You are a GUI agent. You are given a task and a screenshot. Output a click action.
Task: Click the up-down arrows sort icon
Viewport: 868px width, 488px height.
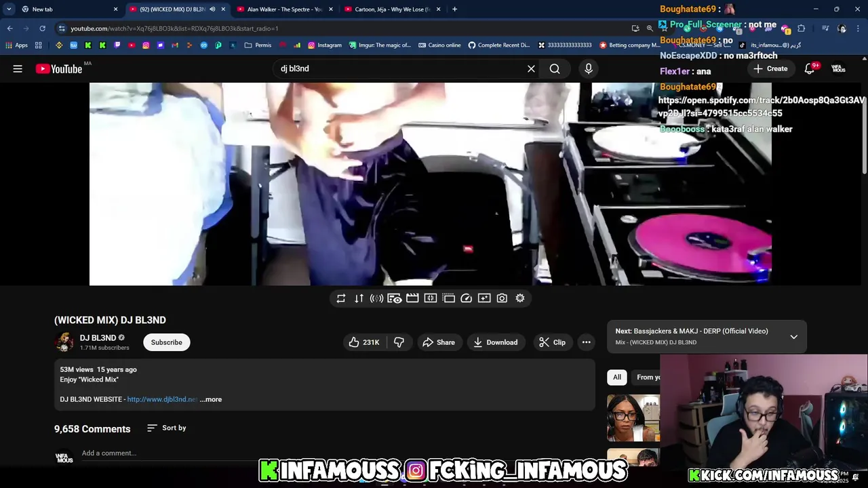(359, 298)
